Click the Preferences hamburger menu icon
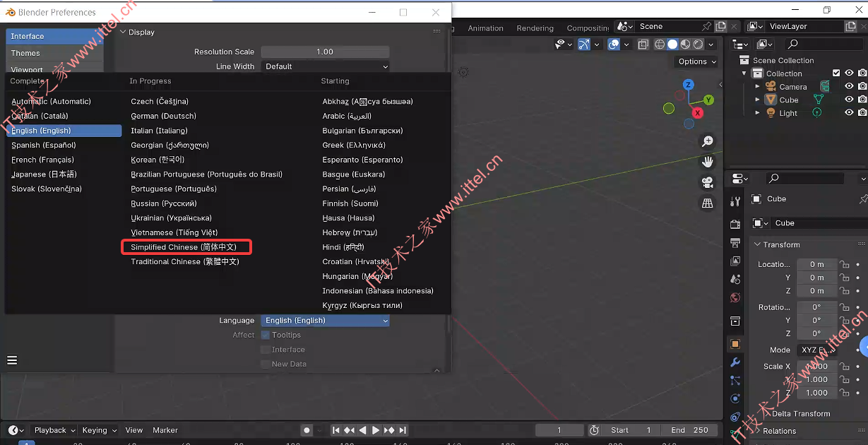Screen dimensions: 868x445 tap(12, 360)
